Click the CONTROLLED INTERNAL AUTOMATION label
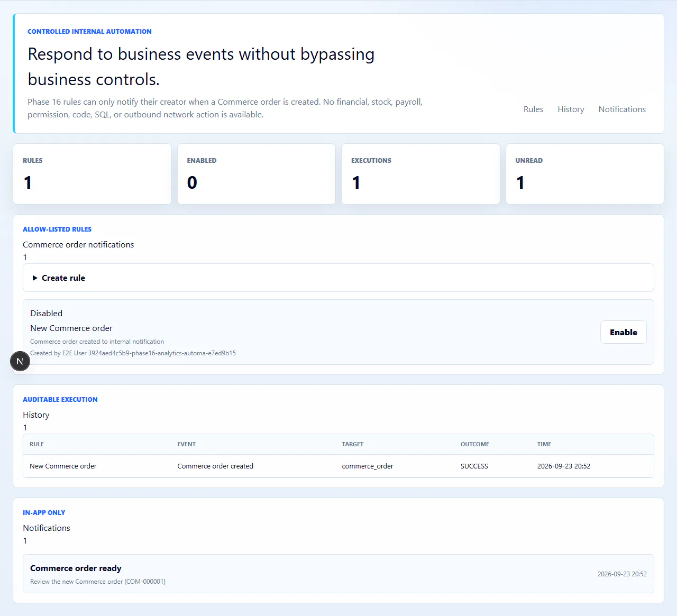The width and height of the screenshot is (677, 616). coord(89,32)
